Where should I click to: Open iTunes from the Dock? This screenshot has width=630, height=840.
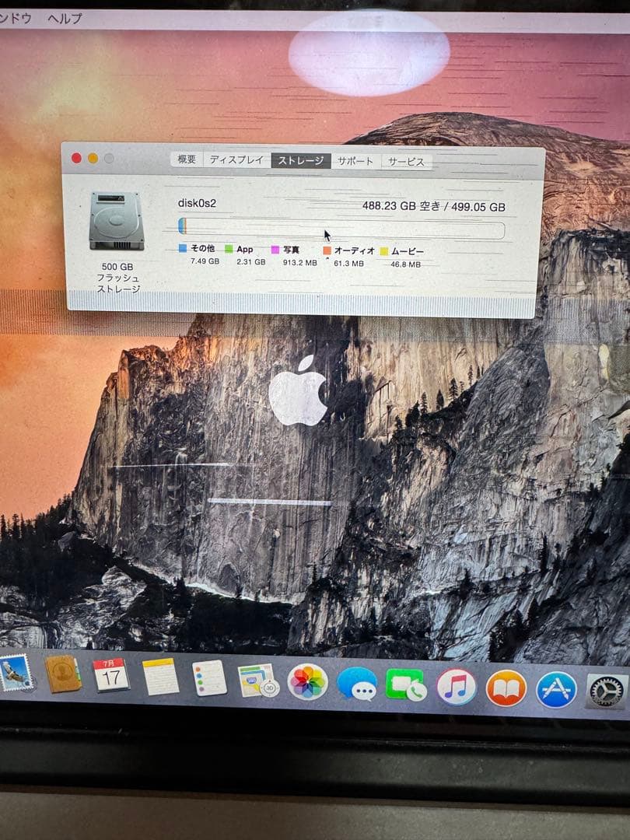(x=457, y=687)
